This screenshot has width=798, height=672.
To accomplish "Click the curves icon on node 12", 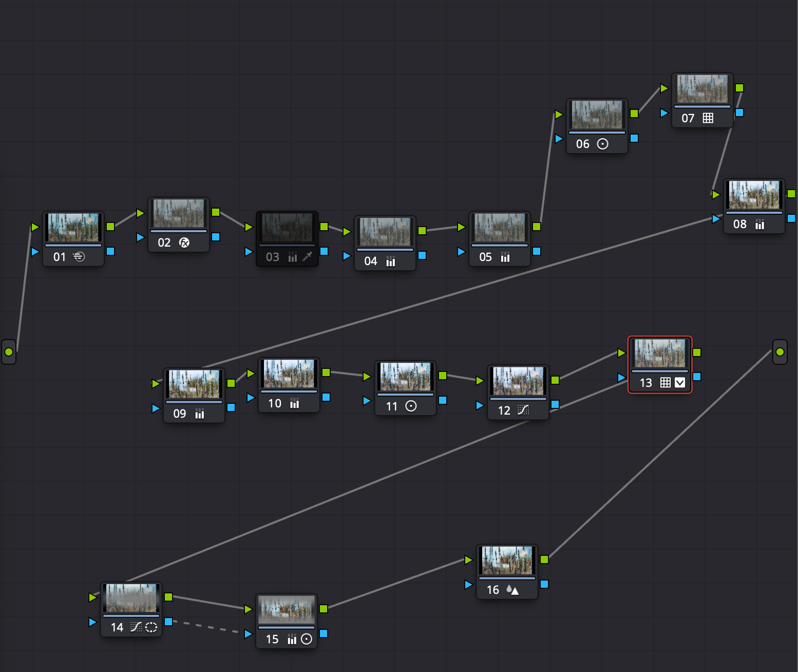I will click(523, 410).
